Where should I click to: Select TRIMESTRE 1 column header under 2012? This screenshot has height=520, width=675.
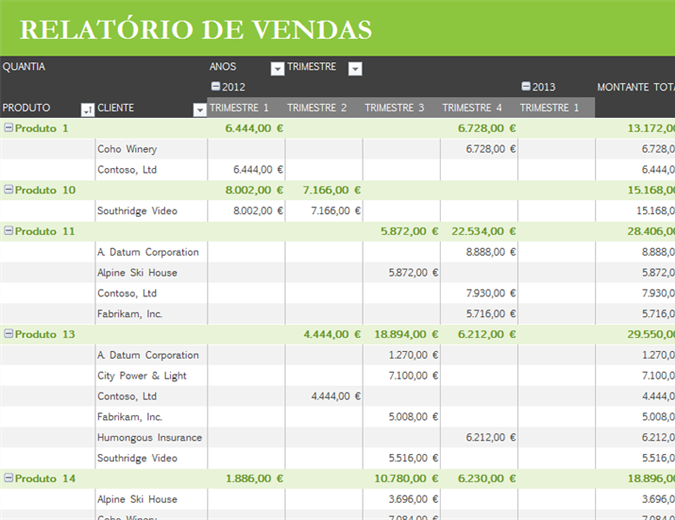[x=239, y=108]
